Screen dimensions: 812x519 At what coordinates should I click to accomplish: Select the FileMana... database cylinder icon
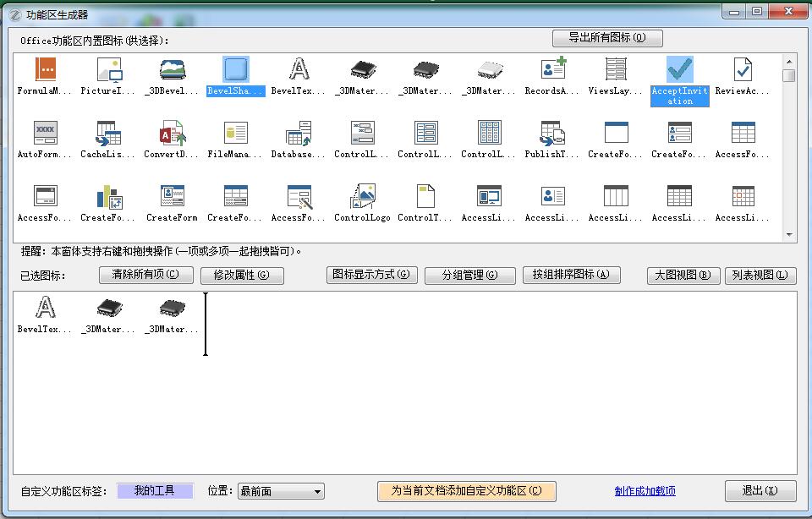coord(236,134)
